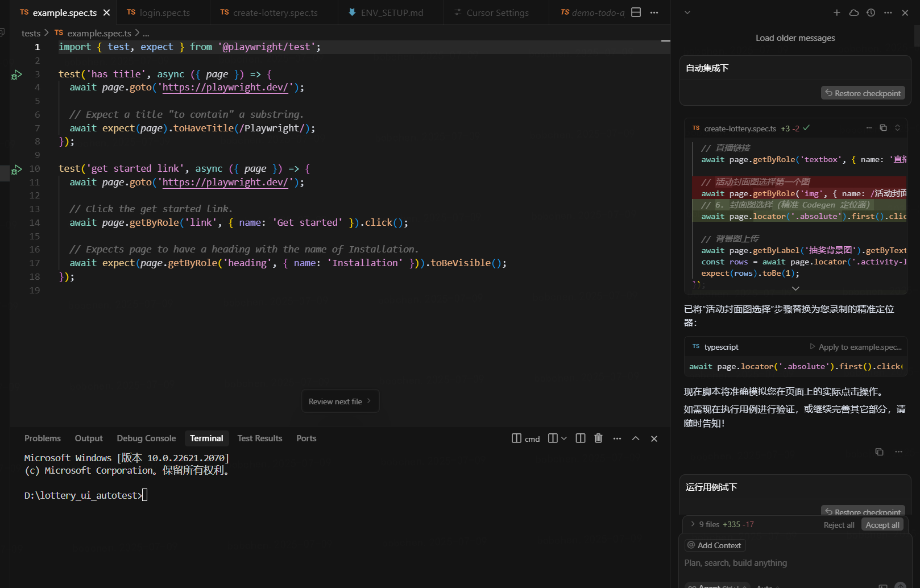This screenshot has width=920, height=588.
Task: Open the playwright.dev URL on line 4
Action: click(225, 88)
